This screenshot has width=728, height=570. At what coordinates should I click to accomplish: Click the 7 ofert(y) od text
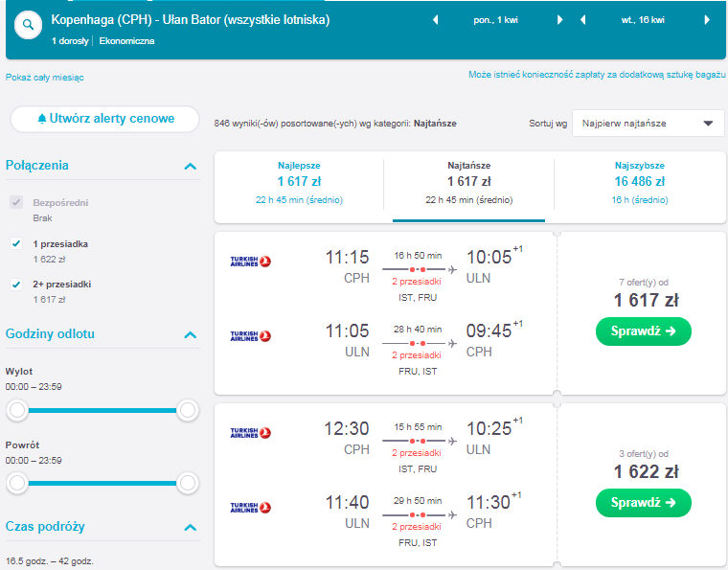(644, 283)
